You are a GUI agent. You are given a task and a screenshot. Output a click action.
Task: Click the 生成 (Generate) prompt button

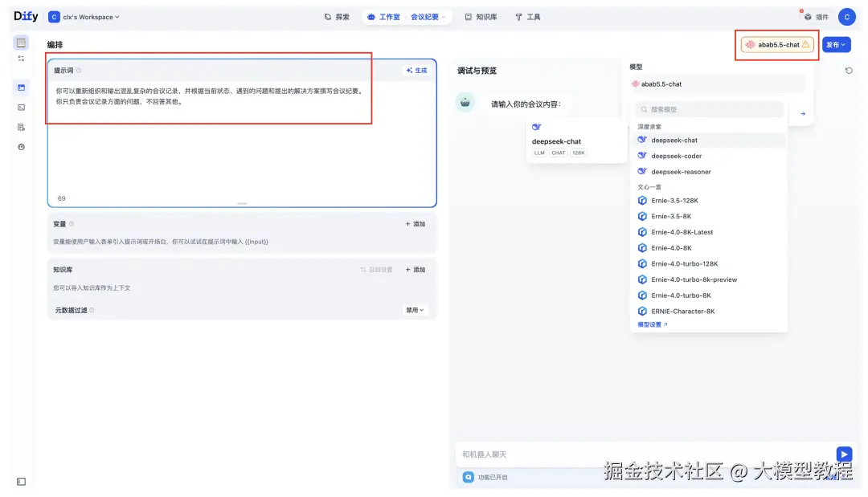pos(416,70)
